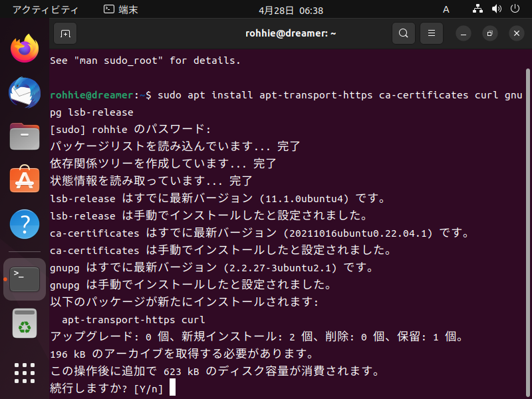This screenshot has width=532, height=399.
Task: Select the Terminal icon in dock
Action: pos(25,279)
